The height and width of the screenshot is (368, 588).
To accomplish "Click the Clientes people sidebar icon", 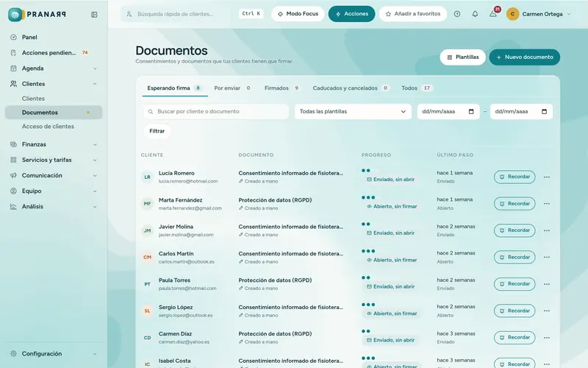I will pos(13,84).
